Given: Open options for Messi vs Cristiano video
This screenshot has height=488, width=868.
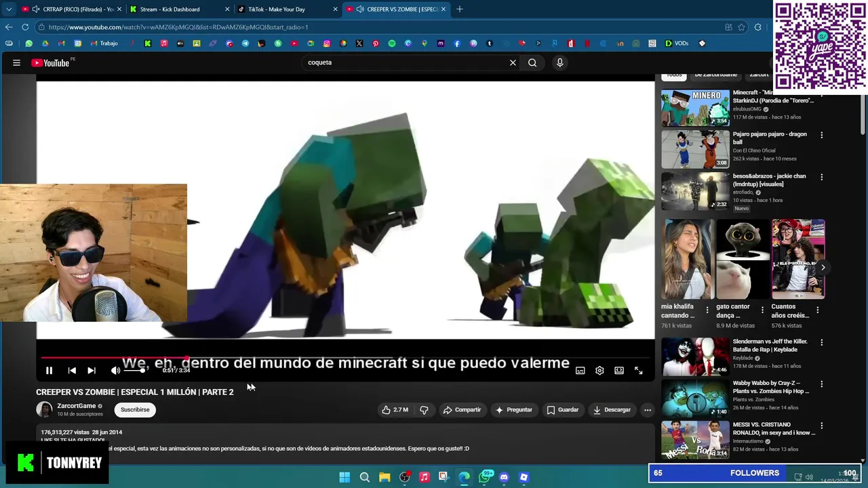Looking at the screenshot, I should [822, 426].
